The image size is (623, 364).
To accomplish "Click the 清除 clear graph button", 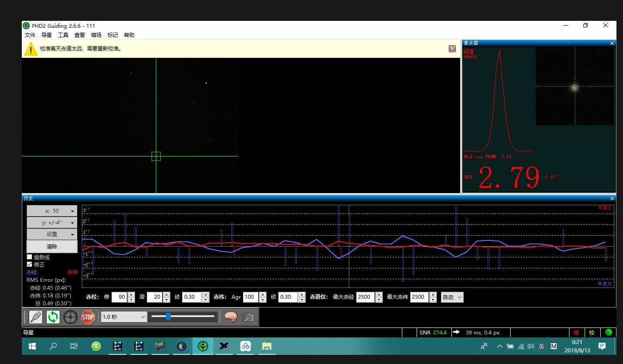I will pos(52,247).
